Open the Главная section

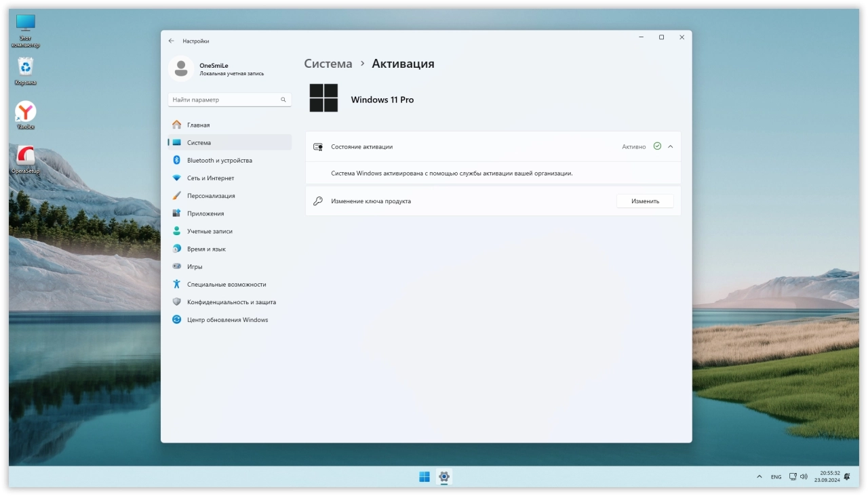pos(229,125)
